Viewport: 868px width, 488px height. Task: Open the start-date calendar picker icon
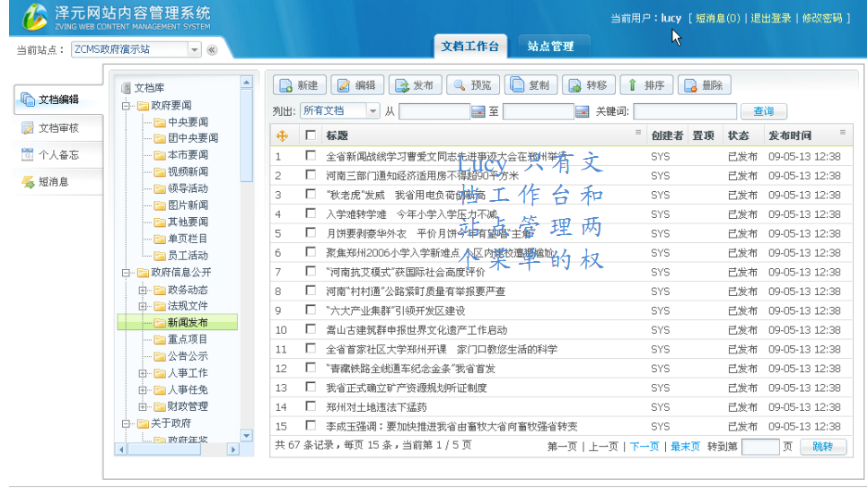click(x=478, y=112)
